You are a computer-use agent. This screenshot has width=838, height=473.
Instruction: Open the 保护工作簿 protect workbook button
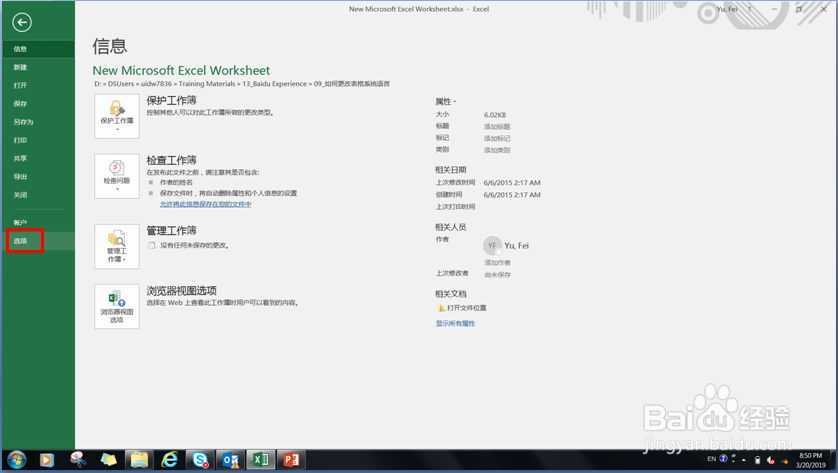pos(117,117)
